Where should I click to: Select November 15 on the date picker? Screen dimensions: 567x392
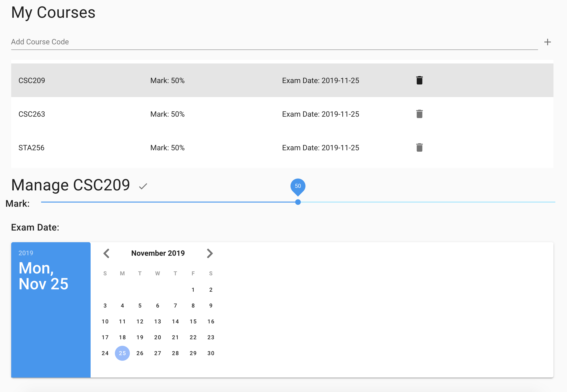tap(193, 322)
